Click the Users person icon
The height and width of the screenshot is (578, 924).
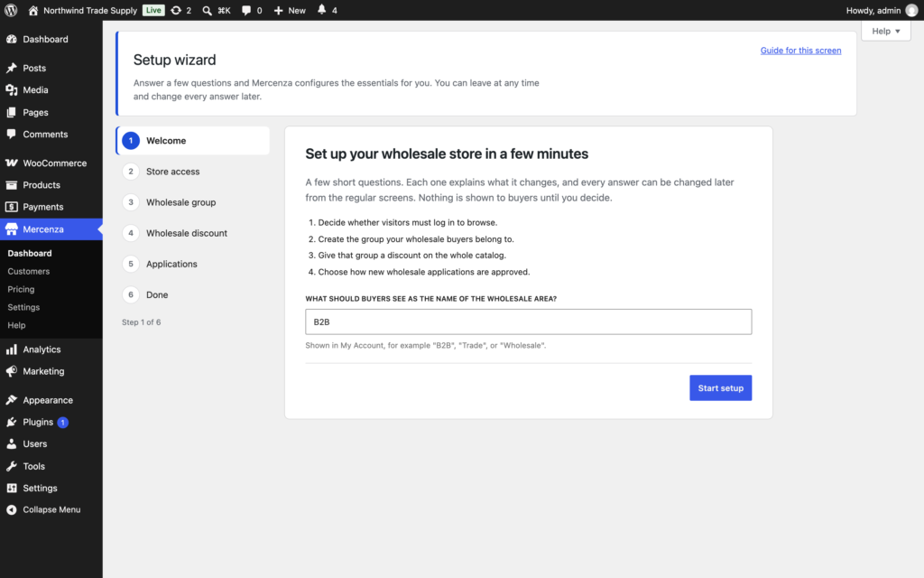coord(11,443)
